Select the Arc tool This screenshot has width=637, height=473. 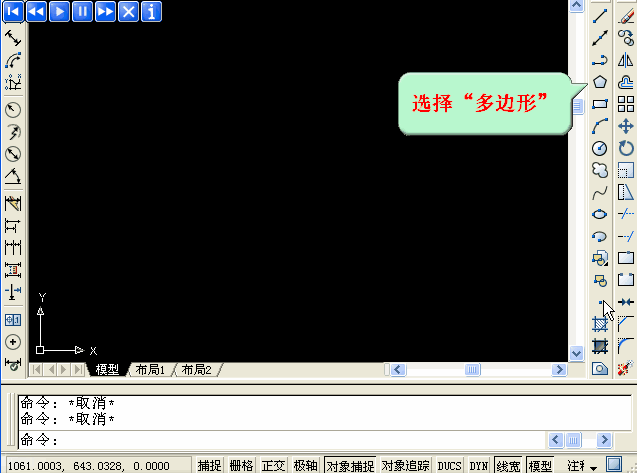600,126
